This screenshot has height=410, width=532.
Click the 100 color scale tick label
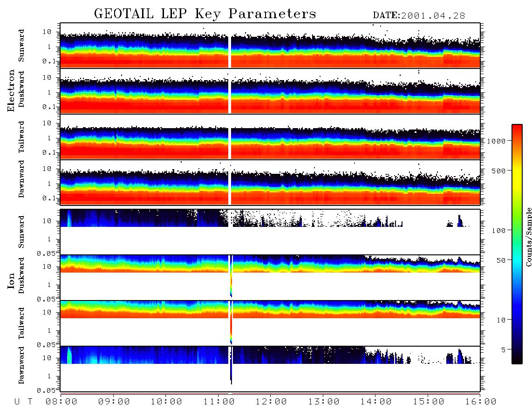tap(498, 231)
